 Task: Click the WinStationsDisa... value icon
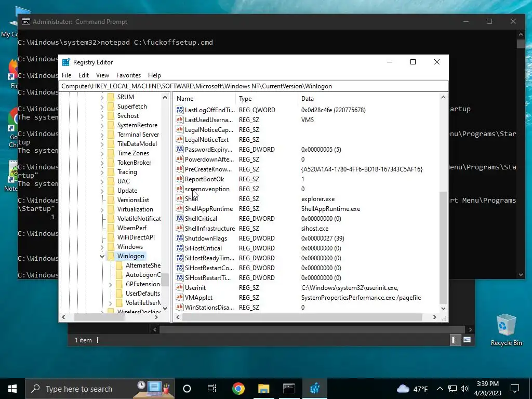click(x=179, y=307)
